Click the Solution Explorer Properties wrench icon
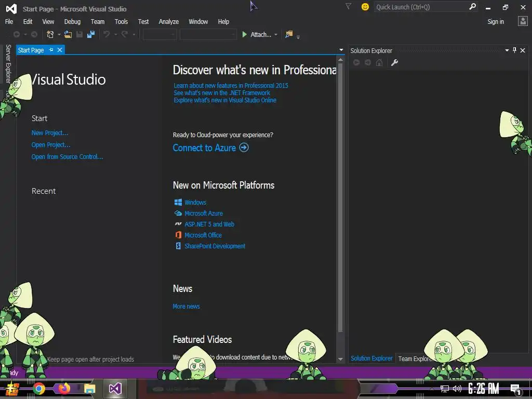This screenshot has height=399, width=532. pos(394,62)
